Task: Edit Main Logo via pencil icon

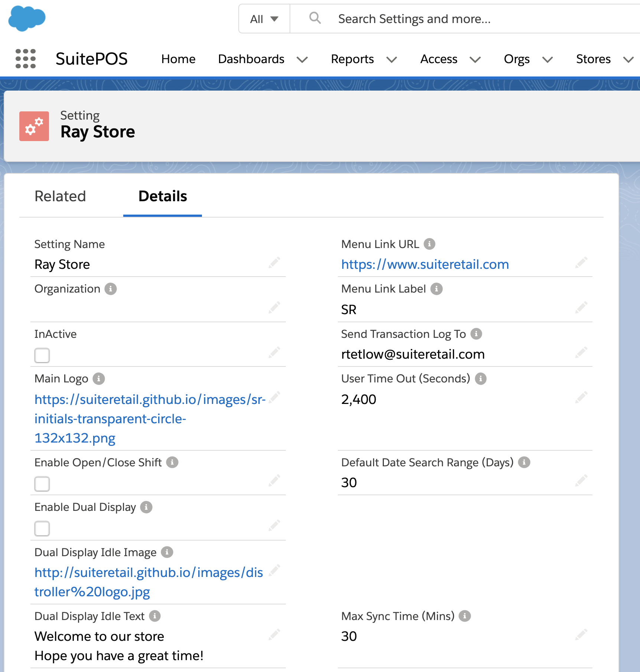Action: click(274, 397)
